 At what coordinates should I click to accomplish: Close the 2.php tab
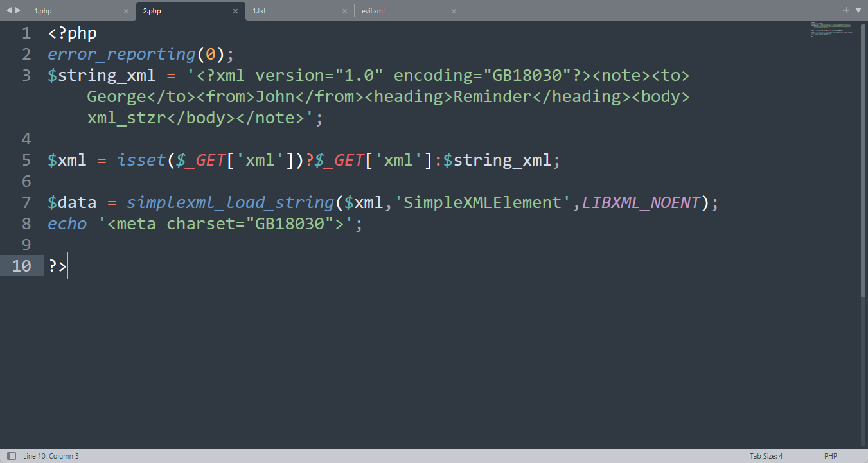click(x=235, y=12)
